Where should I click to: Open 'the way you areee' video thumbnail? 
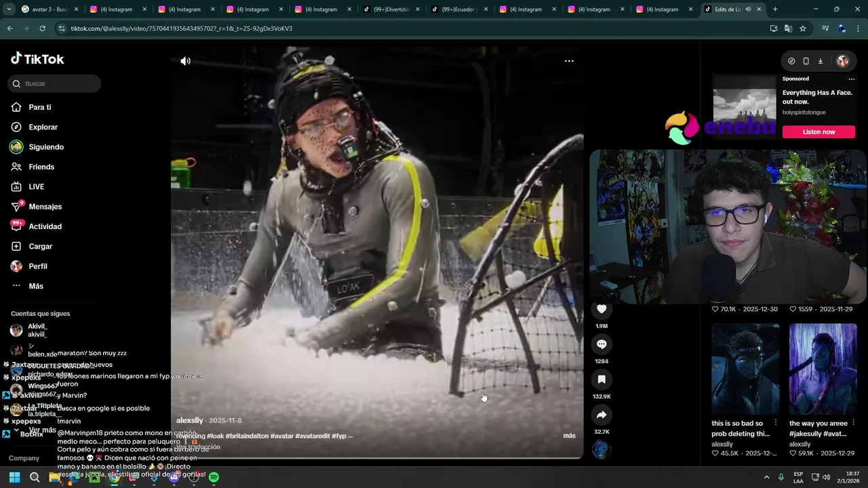823,368
